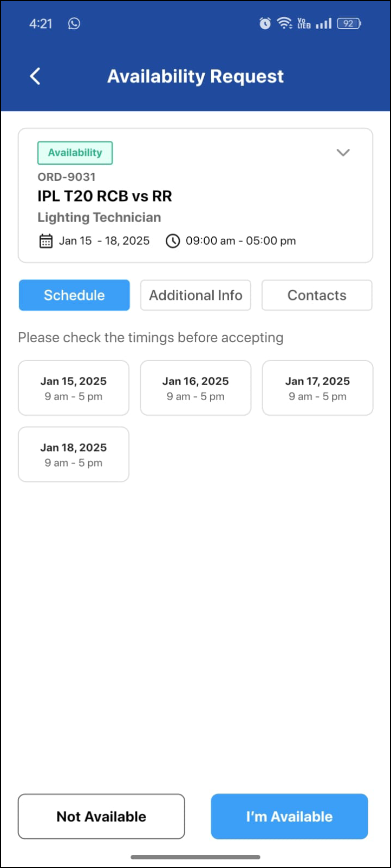Switch to the Schedule tab
This screenshot has width=391, height=868.
(74, 295)
